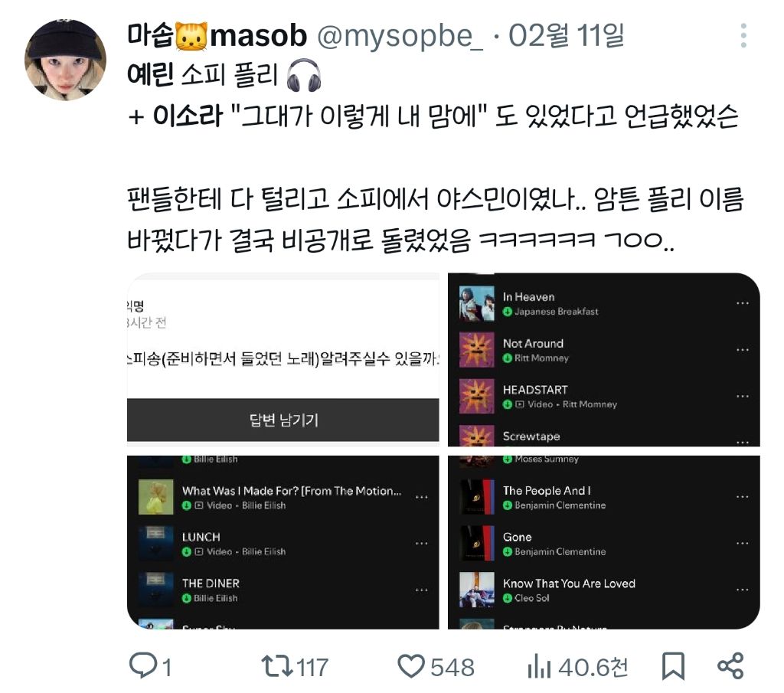Screen dimensions: 784x693
Task: Open the In Heaven album thumbnail
Action: tap(476, 303)
